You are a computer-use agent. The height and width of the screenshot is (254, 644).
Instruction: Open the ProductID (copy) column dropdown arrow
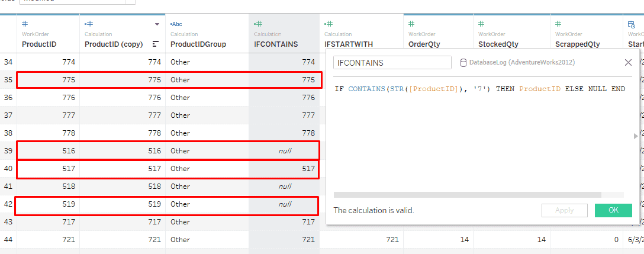tap(157, 24)
